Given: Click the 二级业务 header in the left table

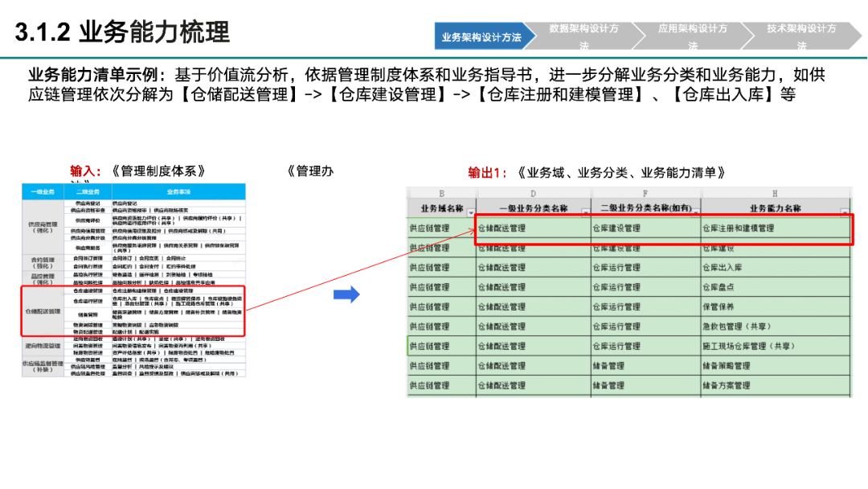Looking at the screenshot, I should tap(88, 191).
